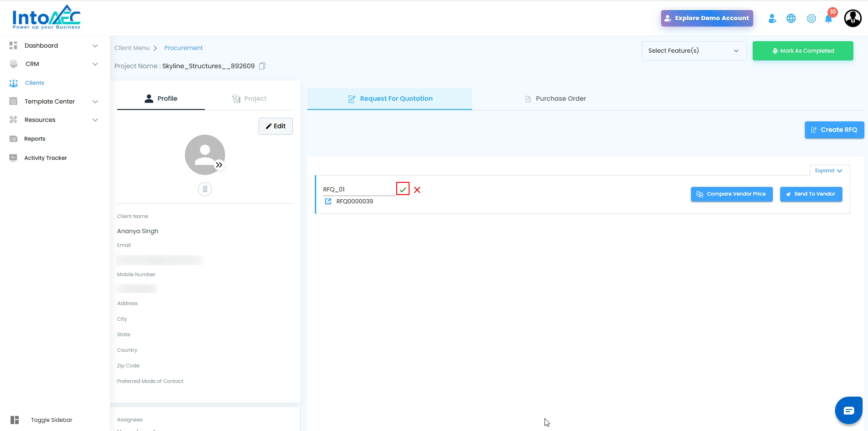Click the Reports sidebar icon

coord(13,139)
